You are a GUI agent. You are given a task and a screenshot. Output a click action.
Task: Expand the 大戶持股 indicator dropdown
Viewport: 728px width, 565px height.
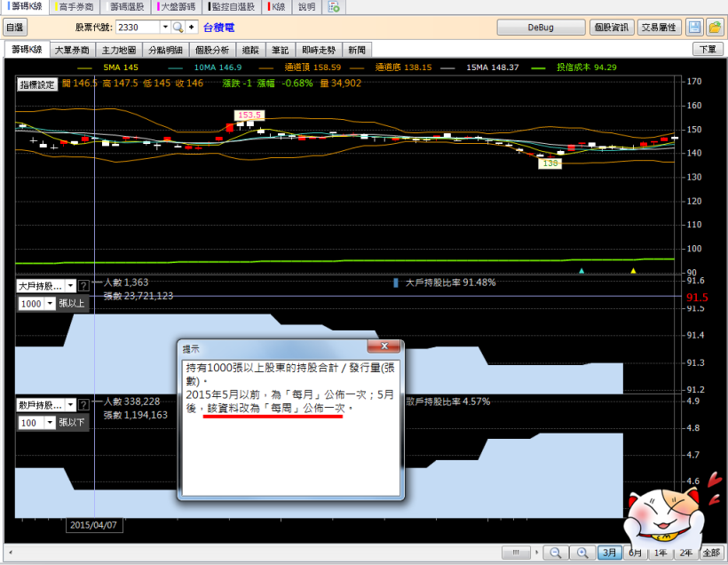(69, 286)
